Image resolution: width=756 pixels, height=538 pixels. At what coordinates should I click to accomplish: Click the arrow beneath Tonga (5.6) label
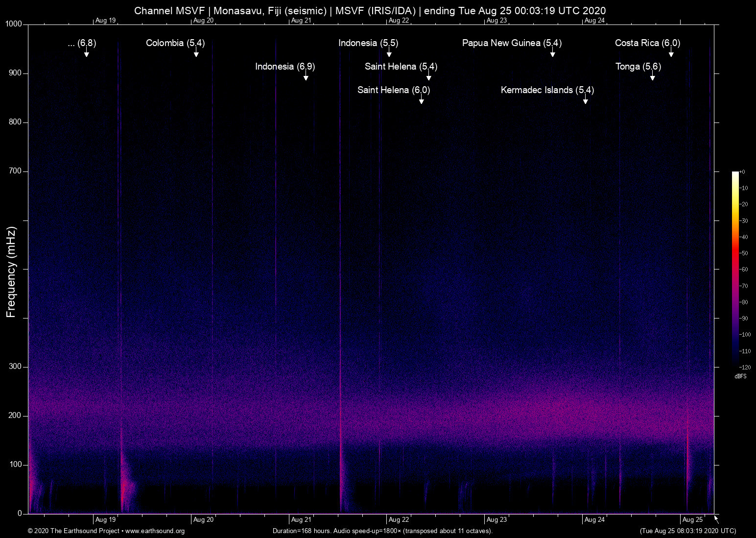coord(652,77)
